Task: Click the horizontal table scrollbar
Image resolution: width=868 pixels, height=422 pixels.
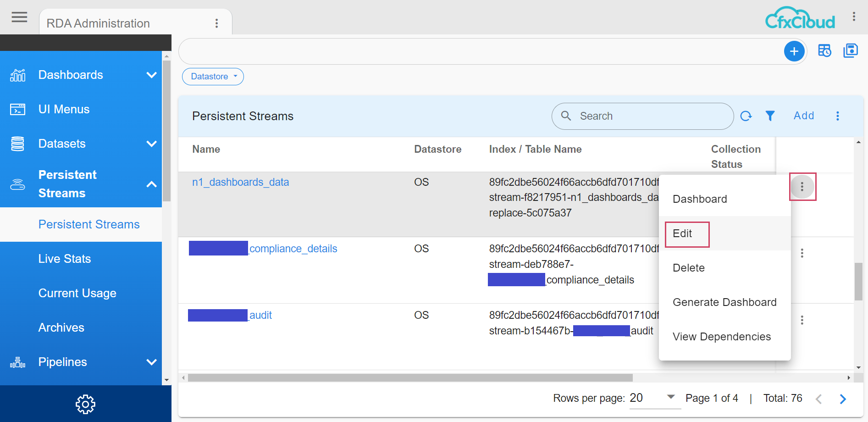Action: click(x=410, y=378)
